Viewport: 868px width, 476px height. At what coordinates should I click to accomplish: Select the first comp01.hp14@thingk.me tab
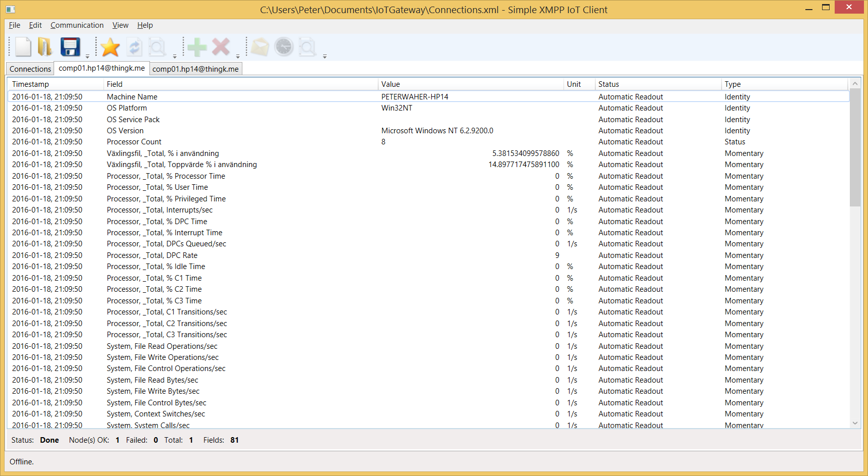(x=101, y=68)
